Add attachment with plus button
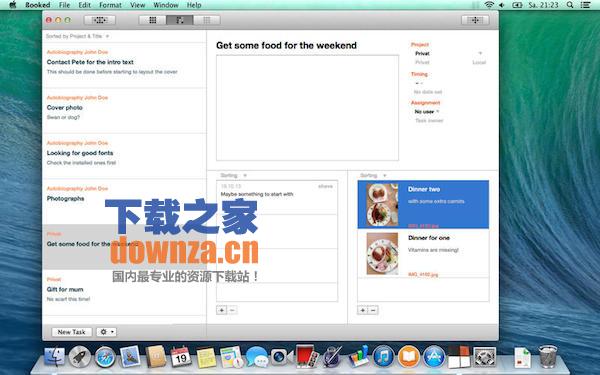The image size is (600, 375). click(x=362, y=310)
